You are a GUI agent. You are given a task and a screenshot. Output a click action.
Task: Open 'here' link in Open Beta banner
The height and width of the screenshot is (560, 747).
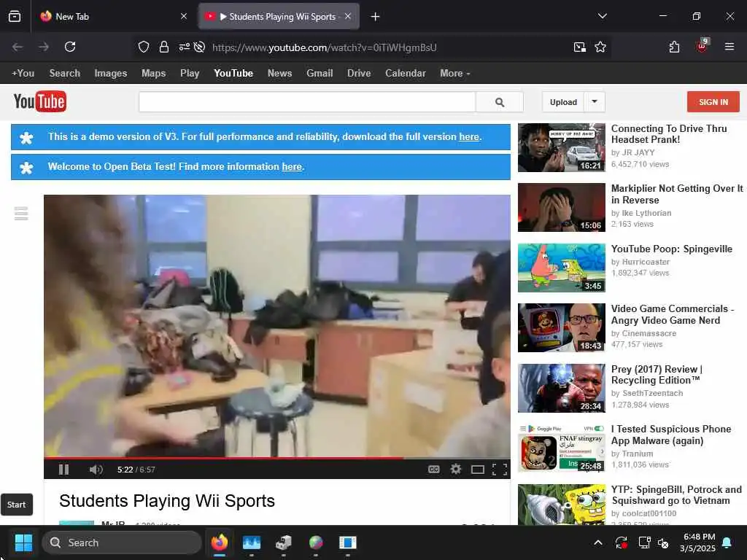tap(292, 167)
